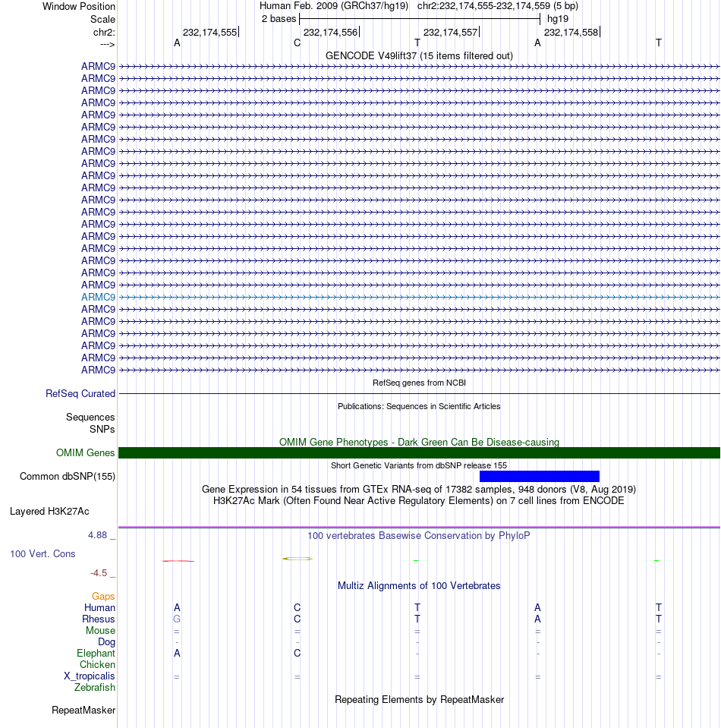This screenshot has width=721, height=728.
Task: Click the '100 Vert. Cons' label
Action: (x=43, y=554)
